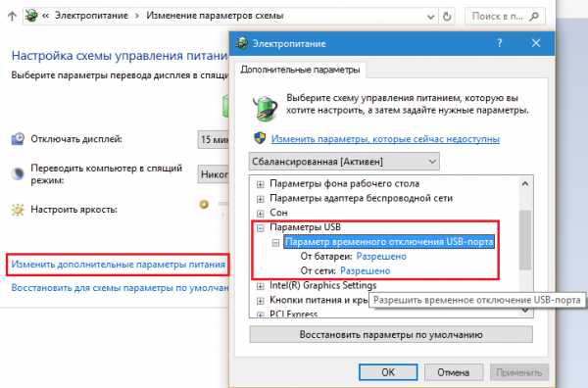Click the refresh icon in address bar
This screenshot has width=588, height=388.
coord(447,17)
